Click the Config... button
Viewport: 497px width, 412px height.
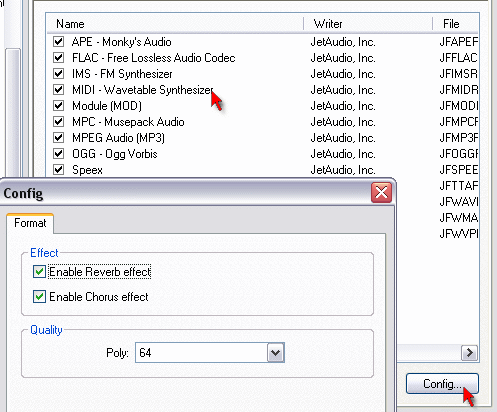[x=442, y=384]
